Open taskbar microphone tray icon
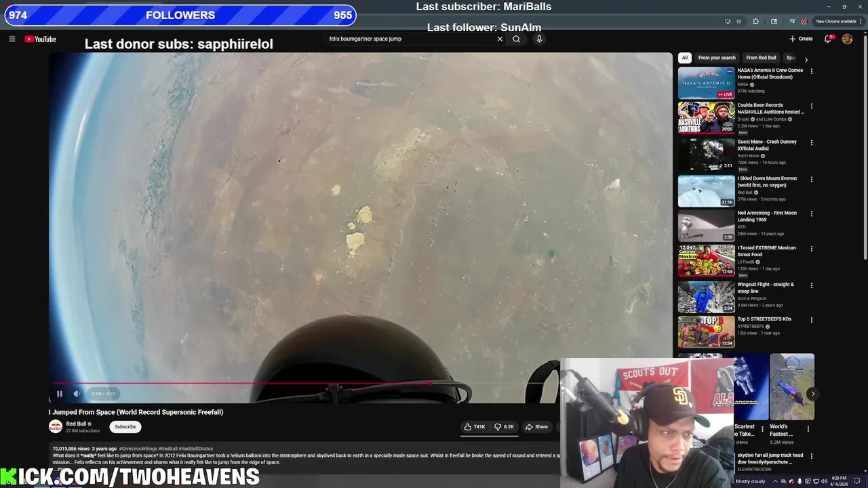This screenshot has height=488, width=868. (x=800, y=481)
